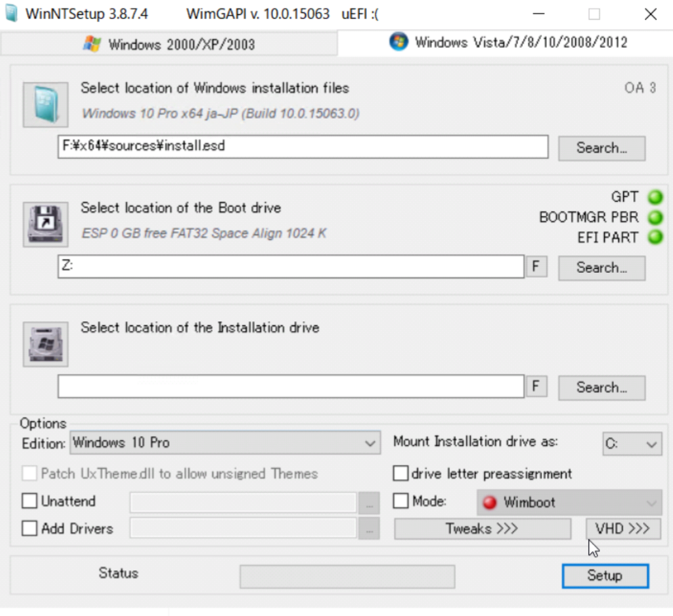The image size is (673, 616).
Task: Click the OA 3 label
Action: 640,88
